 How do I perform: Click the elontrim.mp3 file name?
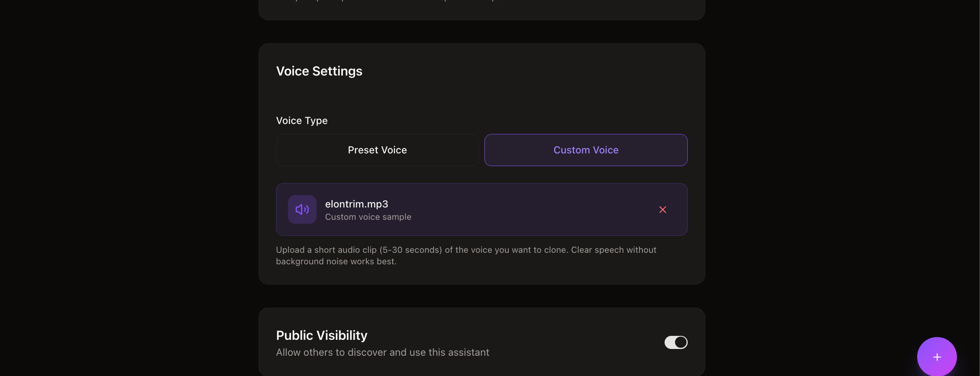pyautogui.click(x=356, y=204)
